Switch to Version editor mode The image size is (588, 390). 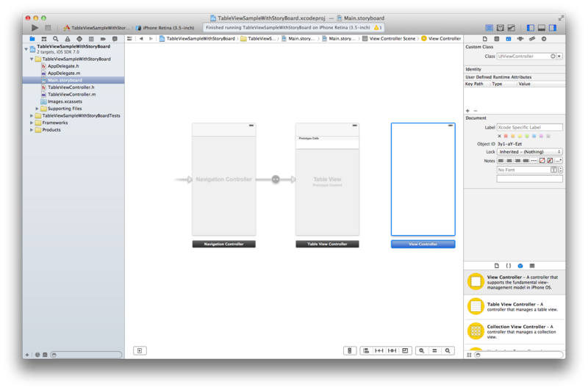[x=511, y=28]
